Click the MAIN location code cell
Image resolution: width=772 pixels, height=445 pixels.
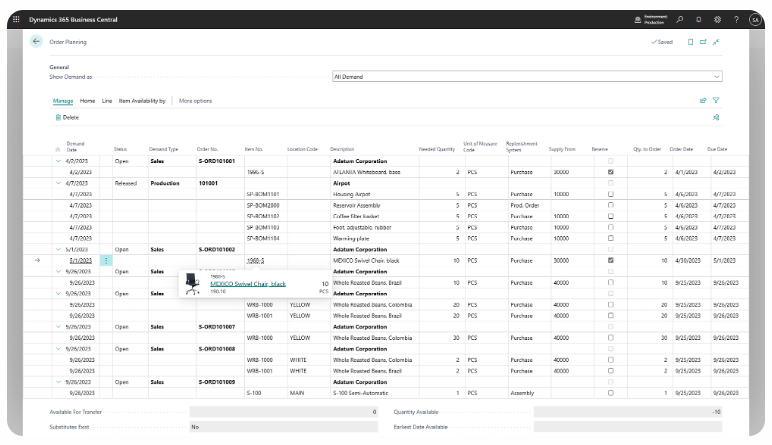308,393
